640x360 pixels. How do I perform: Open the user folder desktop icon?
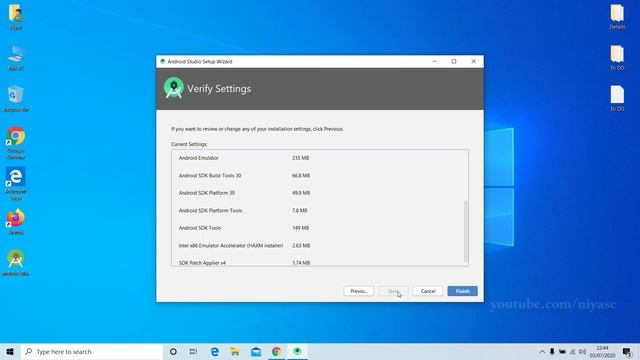(16, 17)
